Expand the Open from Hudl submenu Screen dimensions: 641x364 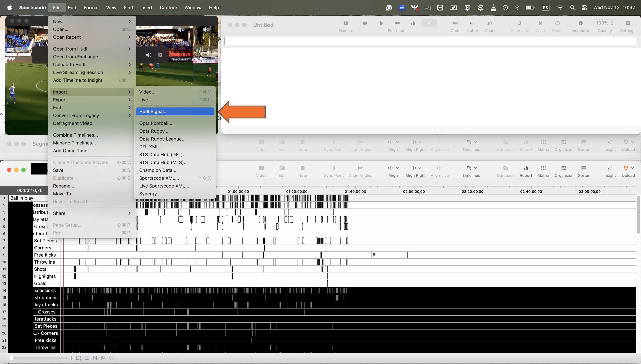pos(92,49)
